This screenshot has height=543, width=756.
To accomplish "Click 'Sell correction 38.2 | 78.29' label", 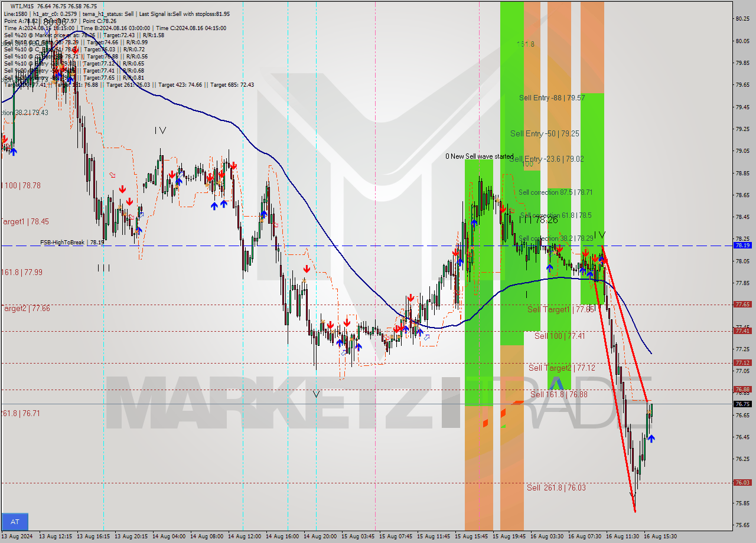I will (x=555, y=238).
